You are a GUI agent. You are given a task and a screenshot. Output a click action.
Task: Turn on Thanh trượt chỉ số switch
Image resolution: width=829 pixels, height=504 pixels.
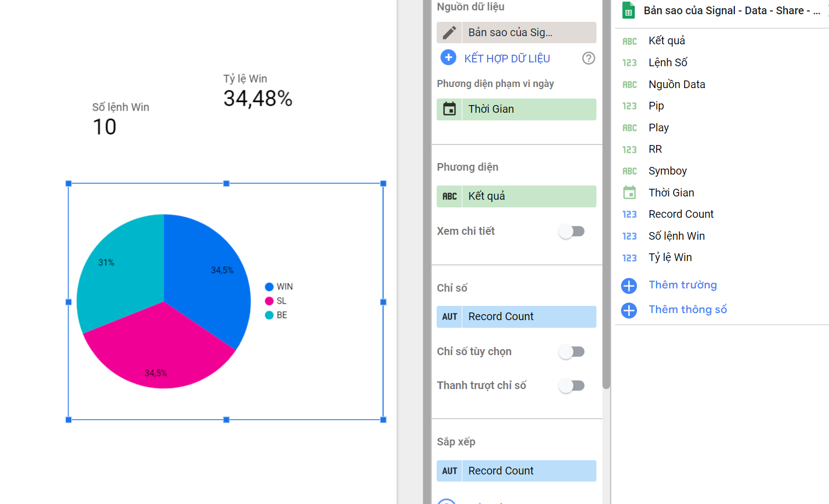572,386
